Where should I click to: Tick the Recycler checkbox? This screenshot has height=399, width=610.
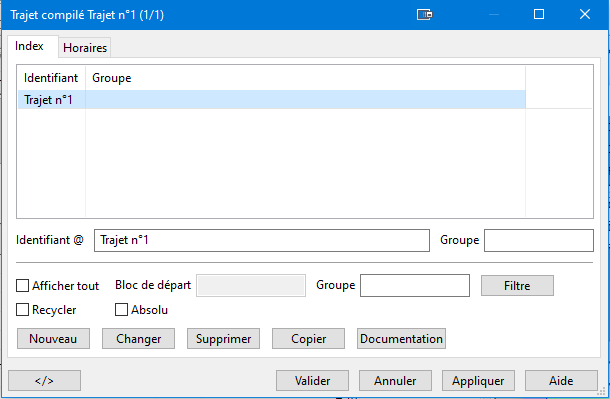tap(23, 310)
